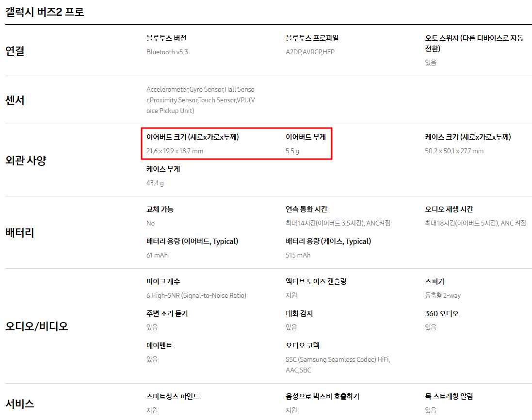Click the 배터리 용량 (이어버드, Typical) label
The height and width of the screenshot is (420, 532).
point(193,241)
